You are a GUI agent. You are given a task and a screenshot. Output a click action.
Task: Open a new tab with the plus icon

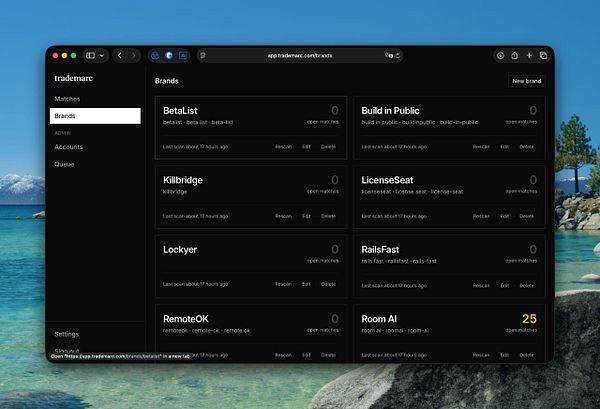click(529, 55)
